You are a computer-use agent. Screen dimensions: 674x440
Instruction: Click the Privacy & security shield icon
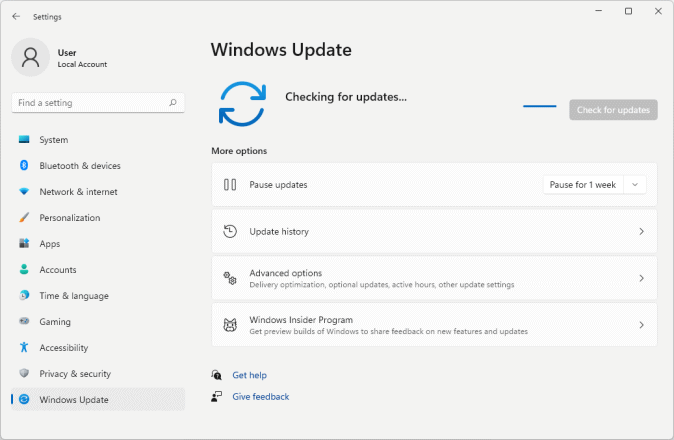(24, 374)
